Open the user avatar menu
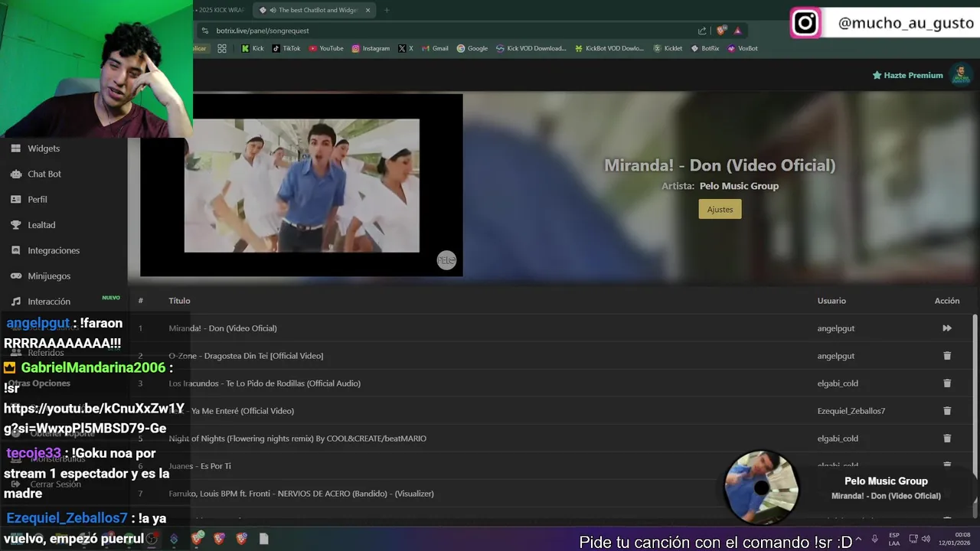The width and height of the screenshot is (980, 551). point(960,75)
